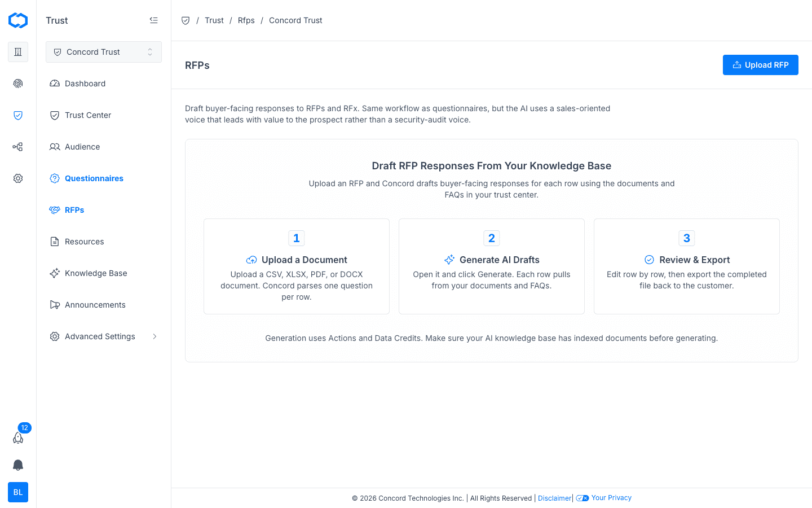This screenshot has height=508, width=812.
Task: Collapse the Trust sidebar panel
Action: pos(153,20)
